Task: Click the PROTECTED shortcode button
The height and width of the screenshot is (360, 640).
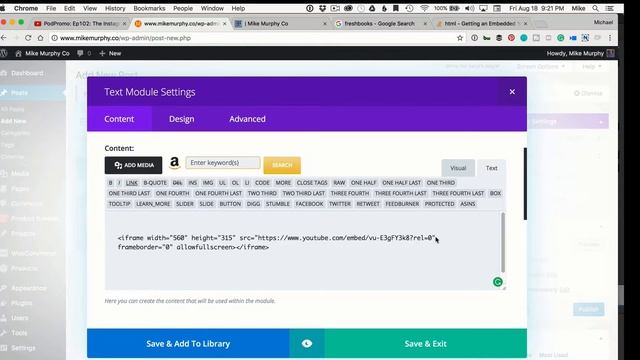Action: coord(439,204)
